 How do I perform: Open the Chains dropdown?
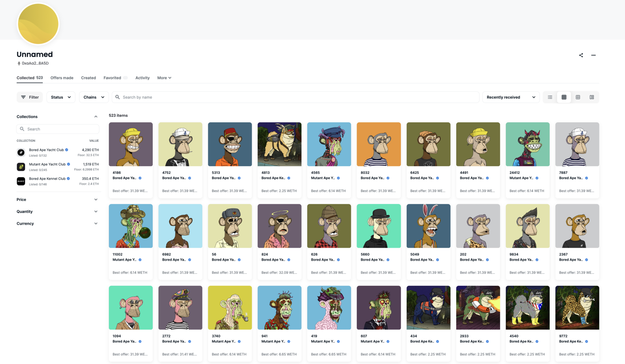tap(94, 97)
